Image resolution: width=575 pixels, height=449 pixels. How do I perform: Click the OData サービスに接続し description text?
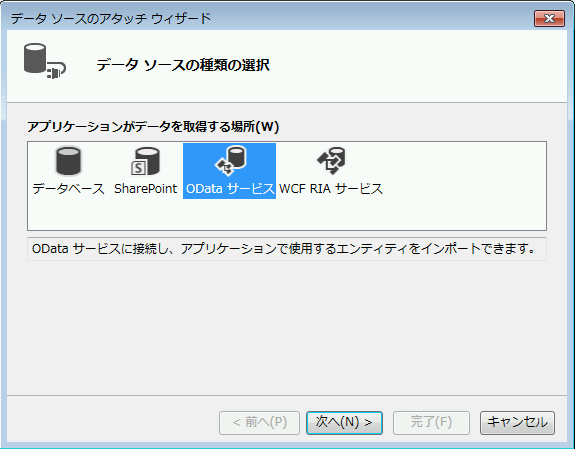[x=283, y=249]
